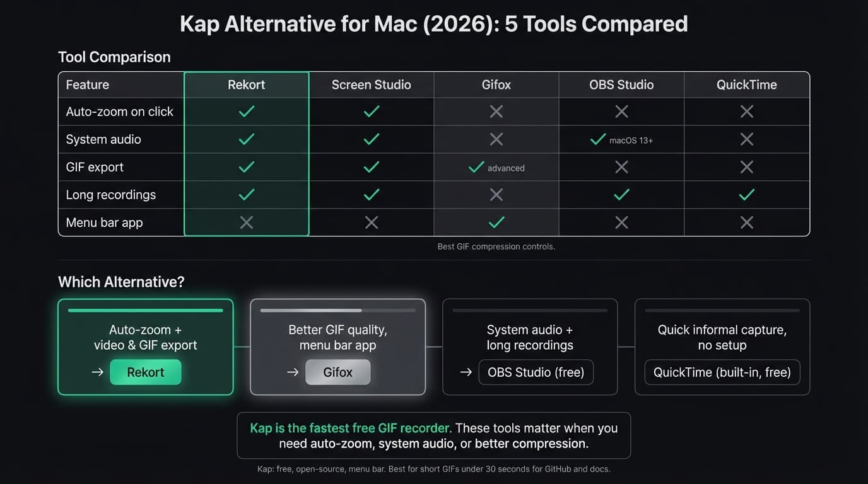The image size is (868, 484).
Task: Click the arrow next to OBS Studio (free)
Action: pos(466,372)
